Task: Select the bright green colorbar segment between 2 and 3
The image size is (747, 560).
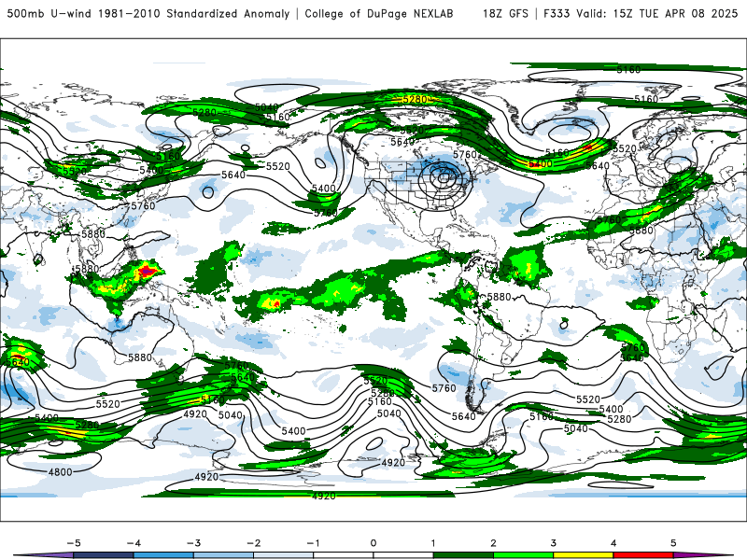Action: click(523, 555)
